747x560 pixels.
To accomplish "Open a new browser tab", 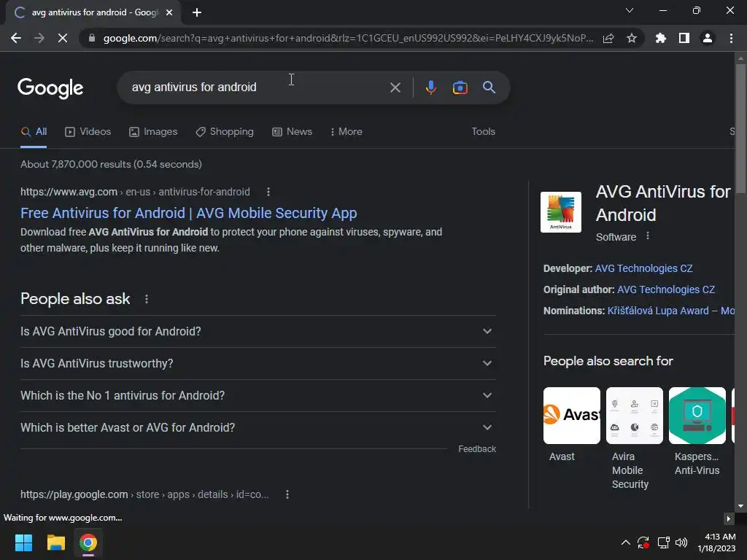I will (x=197, y=12).
